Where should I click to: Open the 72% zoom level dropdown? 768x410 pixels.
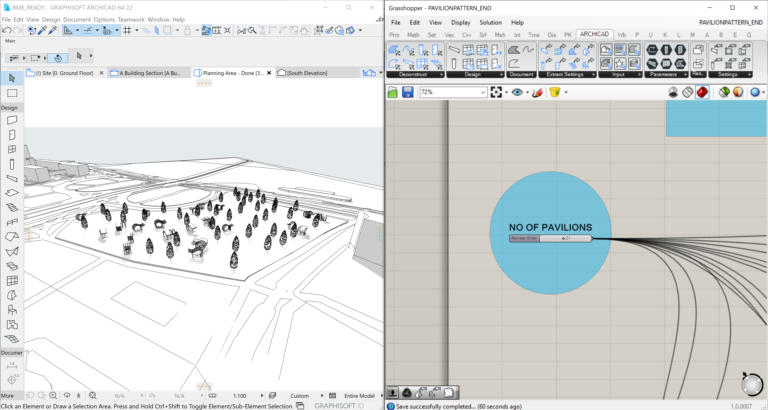click(482, 92)
